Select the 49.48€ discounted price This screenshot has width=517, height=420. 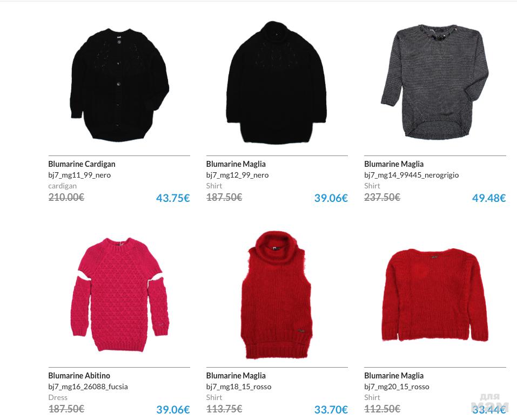489,198
